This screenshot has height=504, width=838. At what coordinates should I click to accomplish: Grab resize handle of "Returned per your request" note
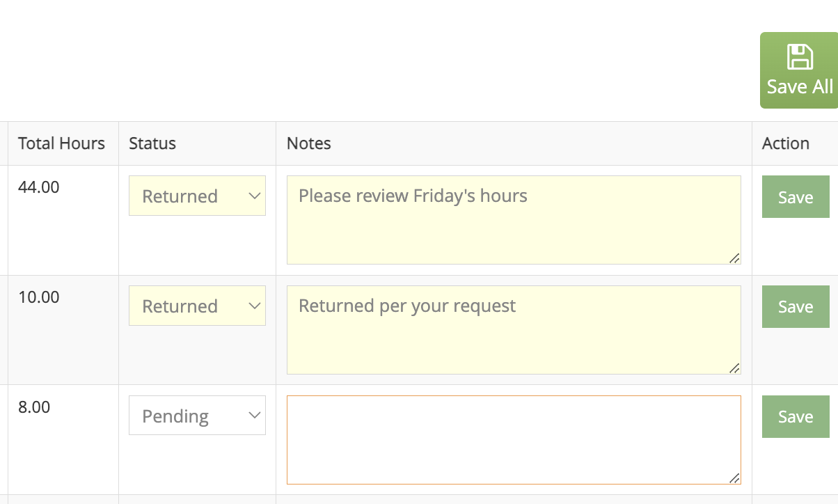tap(734, 368)
